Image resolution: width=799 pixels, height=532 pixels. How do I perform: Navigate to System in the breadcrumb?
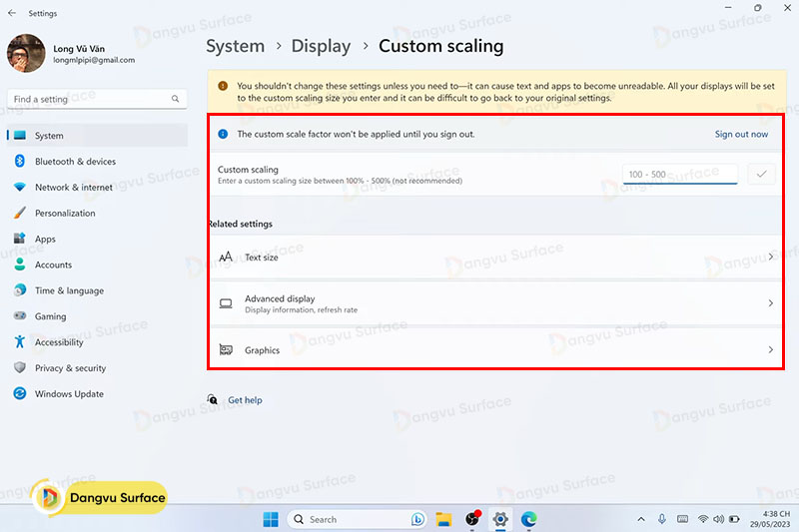235,46
